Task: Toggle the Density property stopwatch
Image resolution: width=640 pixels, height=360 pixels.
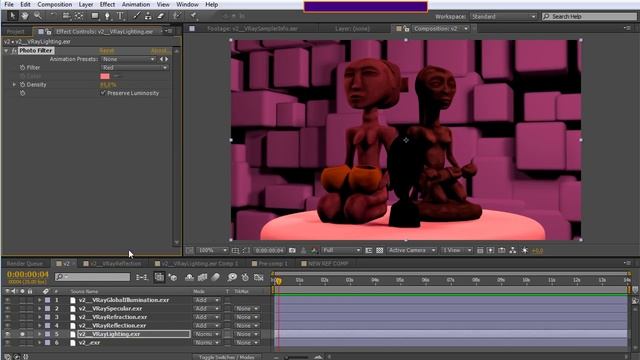Action: [x=22, y=84]
